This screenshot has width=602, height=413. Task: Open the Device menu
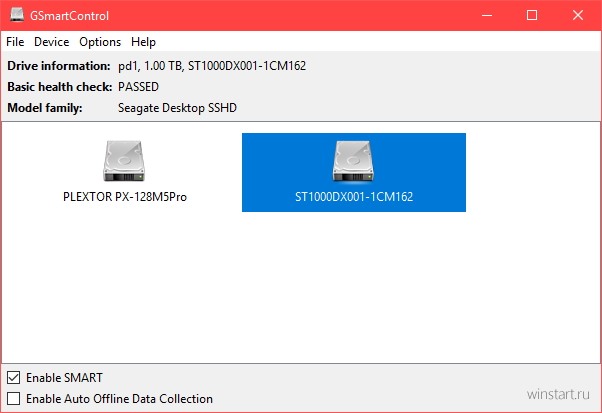click(51, 42)
